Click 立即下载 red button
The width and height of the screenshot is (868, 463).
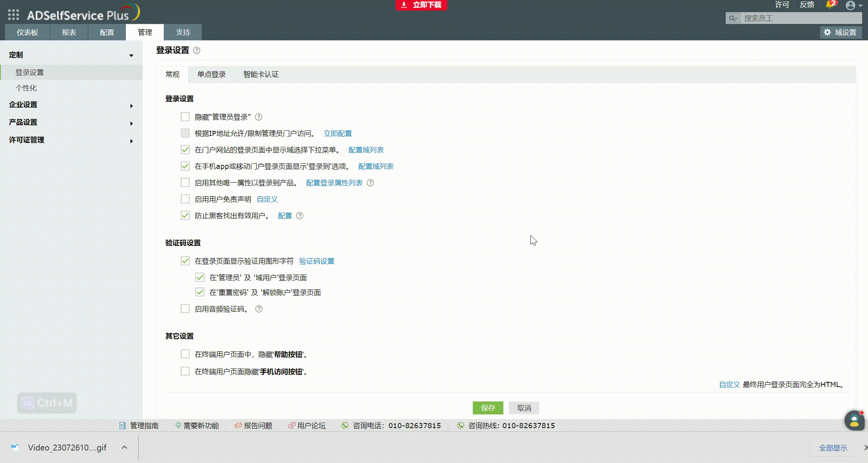coord(421,5)
